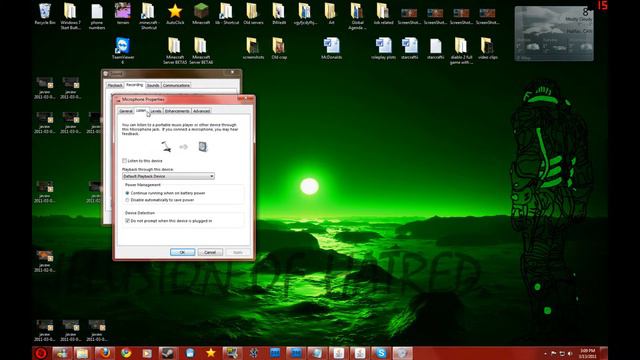Viewport: 640px width, 360px height.
Task: Open the Recycle Bin desktop icon
Action: pos(44,14)
